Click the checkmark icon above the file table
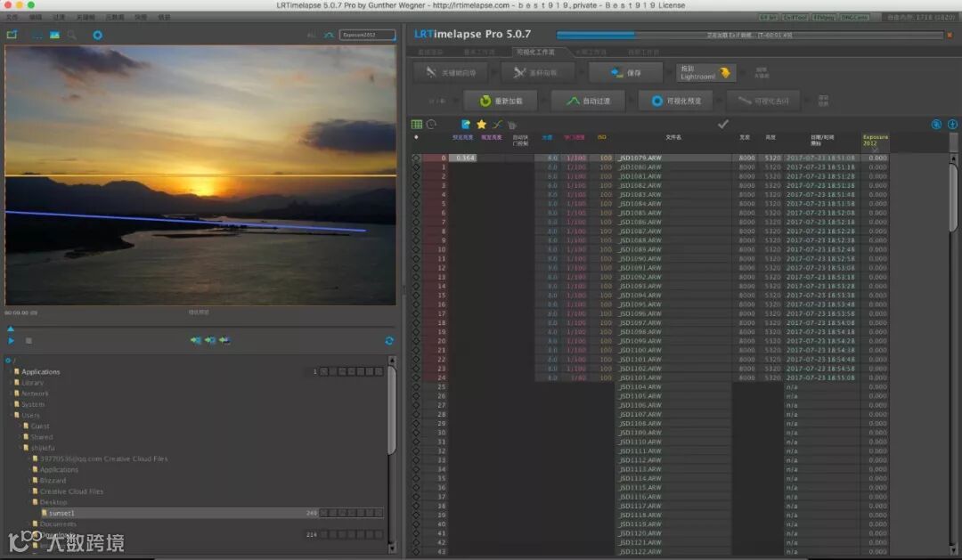Screen dimensions: 962x560 click(723, 125)
